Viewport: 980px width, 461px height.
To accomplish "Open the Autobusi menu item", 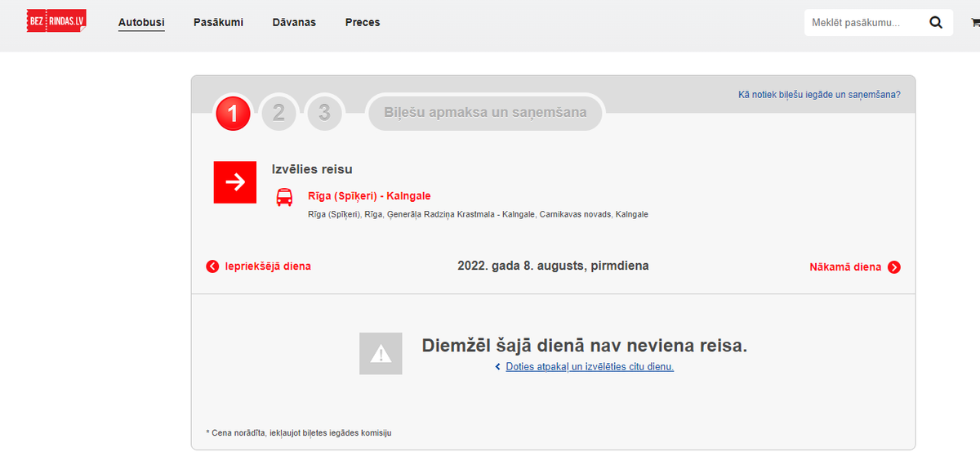I will point(141,23).
